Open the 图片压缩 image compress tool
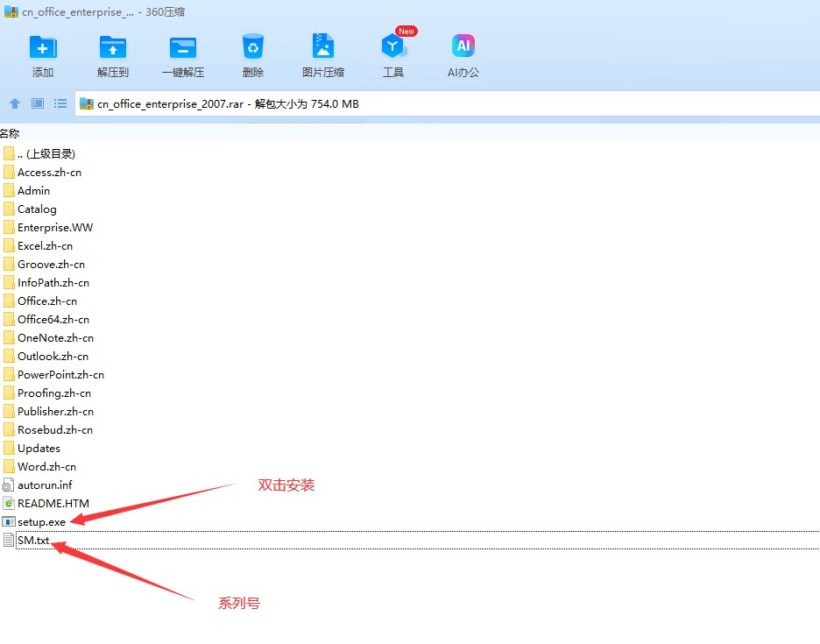The height and width of the screenshot is (644, 820). tap(323, 46)
